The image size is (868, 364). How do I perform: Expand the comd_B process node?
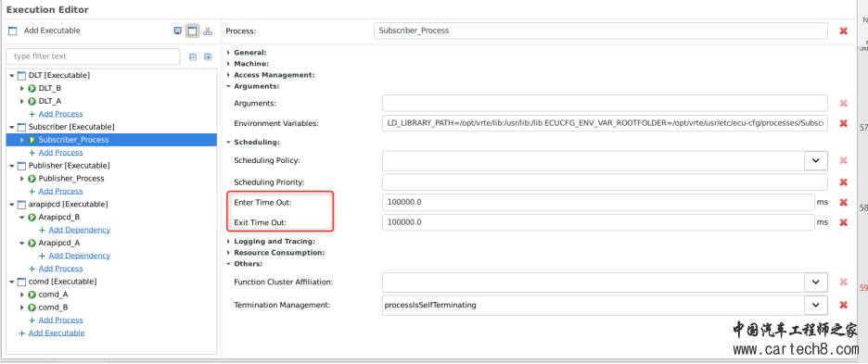(22, 307)
